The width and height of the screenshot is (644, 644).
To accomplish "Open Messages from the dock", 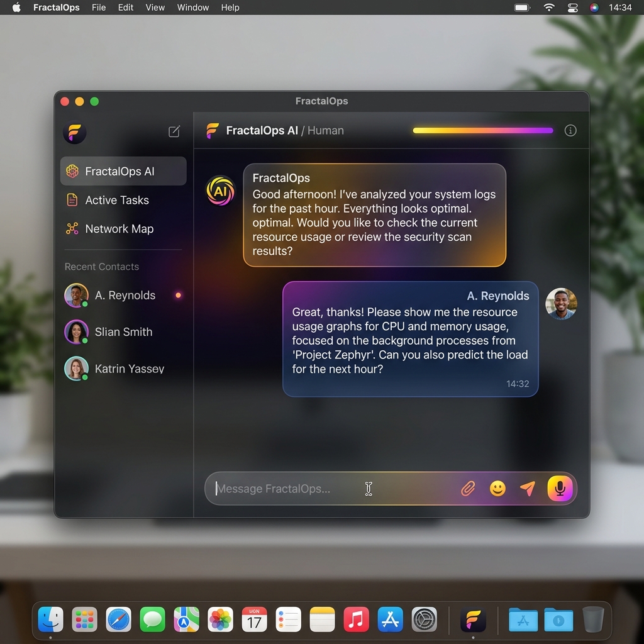I will pyautogui.click(x=152, y=619).
